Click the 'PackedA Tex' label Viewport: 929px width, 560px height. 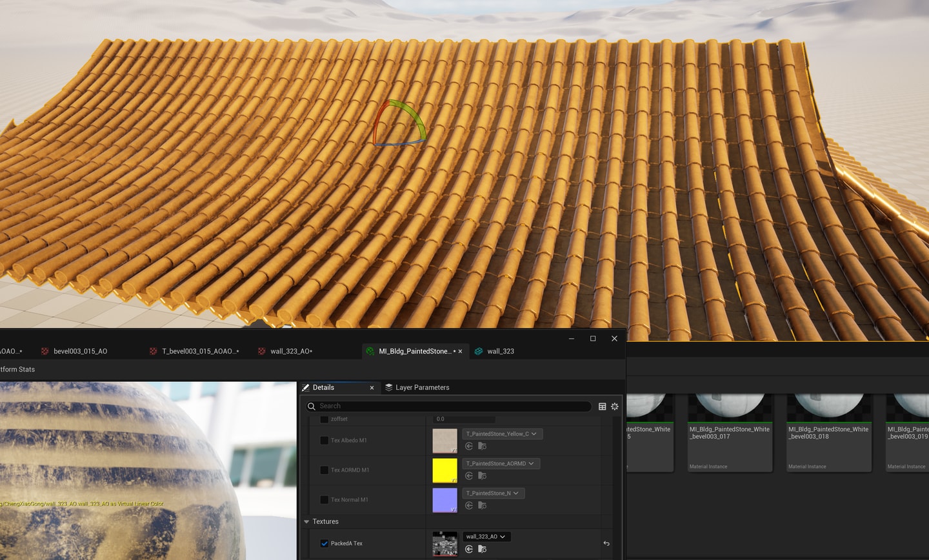coord(346,543)
